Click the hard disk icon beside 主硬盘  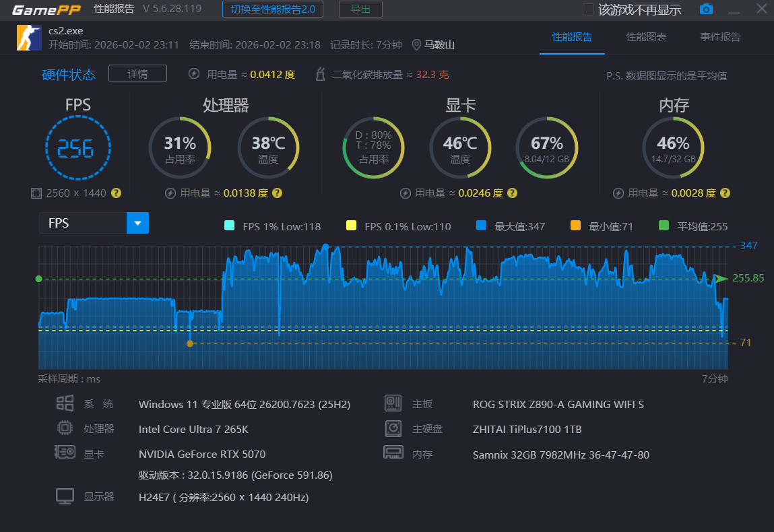[393, 428]
